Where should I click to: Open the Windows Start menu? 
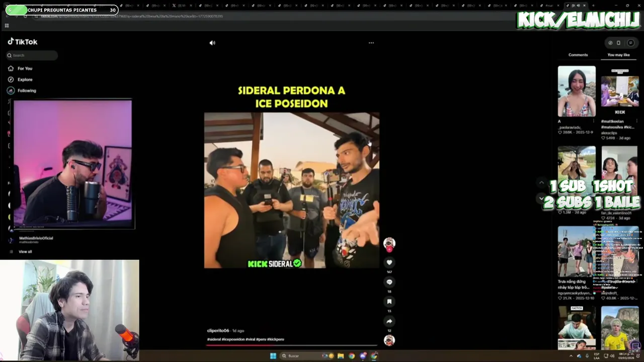pos(273,356)
